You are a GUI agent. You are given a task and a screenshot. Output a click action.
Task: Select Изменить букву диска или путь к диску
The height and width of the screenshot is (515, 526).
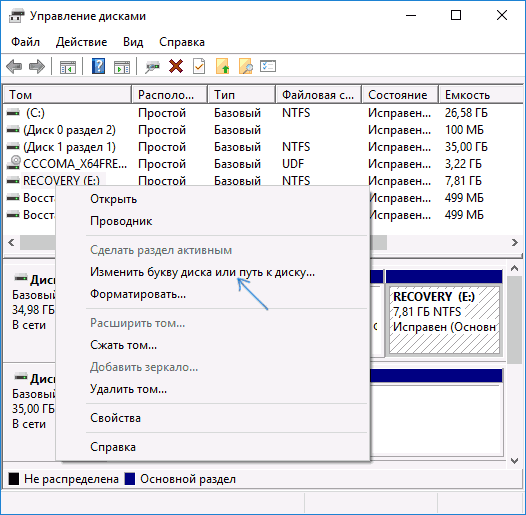[213, 272]
